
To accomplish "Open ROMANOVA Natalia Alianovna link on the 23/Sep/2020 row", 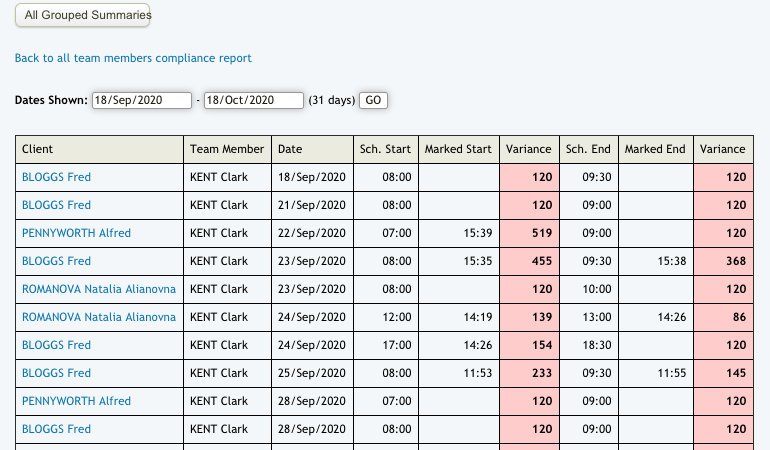I will point(98,289).
